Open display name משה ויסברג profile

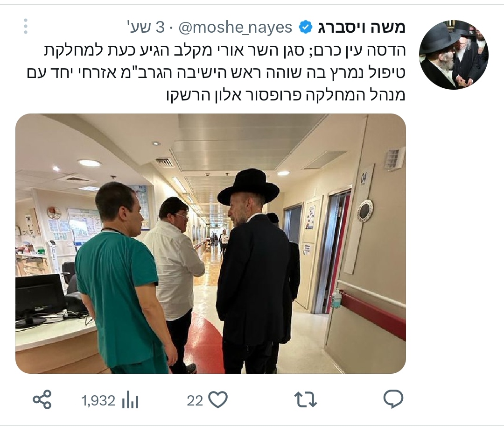pyautogui.click(x=361, y=28)
